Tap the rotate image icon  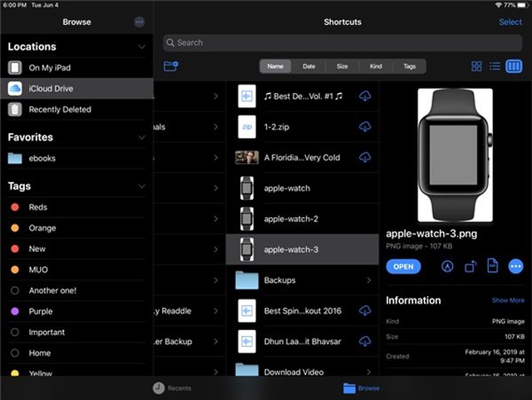coord(470,267)
